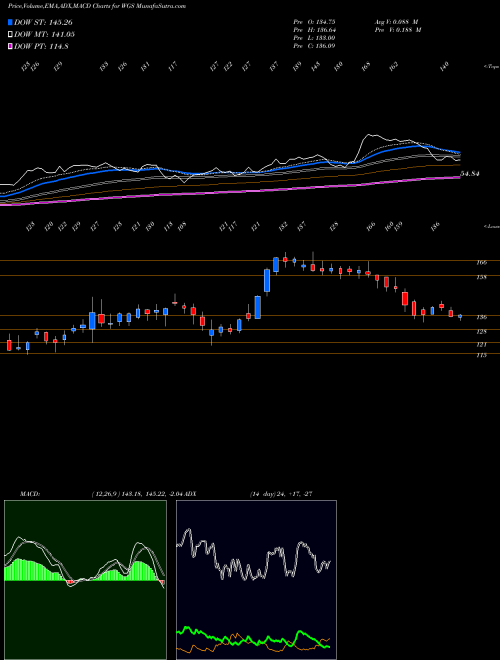Click the 'DOW PT: 114.8' legend label
The height and width of the screenshot is (660, 500).
41,47
